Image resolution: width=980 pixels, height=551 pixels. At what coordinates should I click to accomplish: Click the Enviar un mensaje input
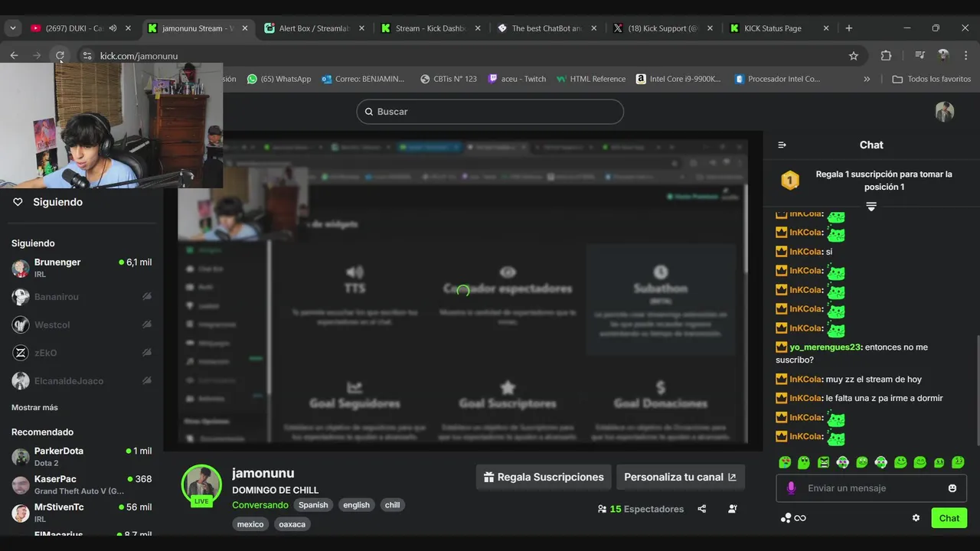[871, 488]
